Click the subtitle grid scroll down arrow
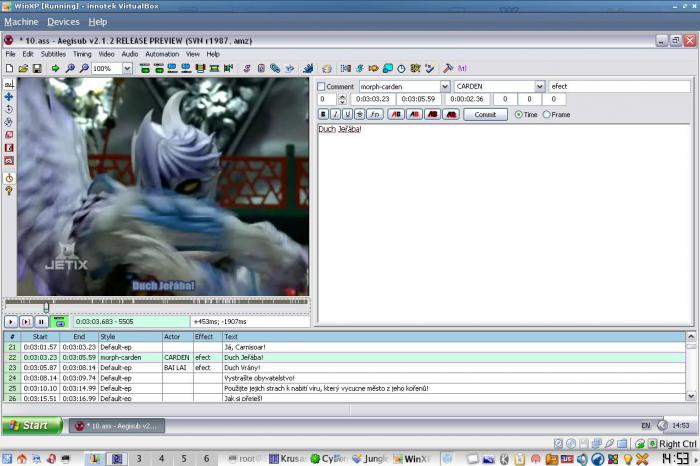 [691, 396]
